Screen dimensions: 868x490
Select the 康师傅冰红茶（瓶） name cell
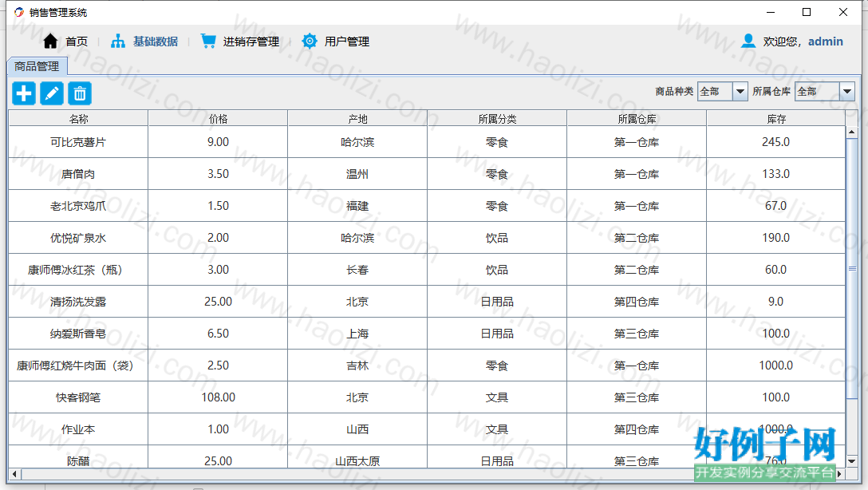[x=78, y=270]
